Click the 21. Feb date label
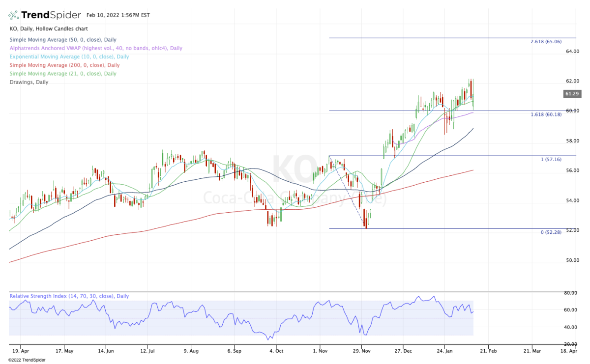 (488, 351)
